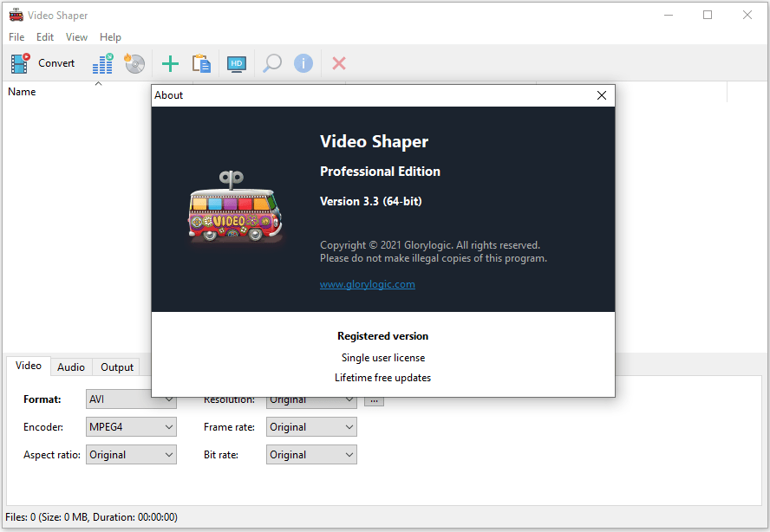Click the ellipsis button beside Resolution
Viewport: 770px width, 532px height.
click(x=375, y=401)
